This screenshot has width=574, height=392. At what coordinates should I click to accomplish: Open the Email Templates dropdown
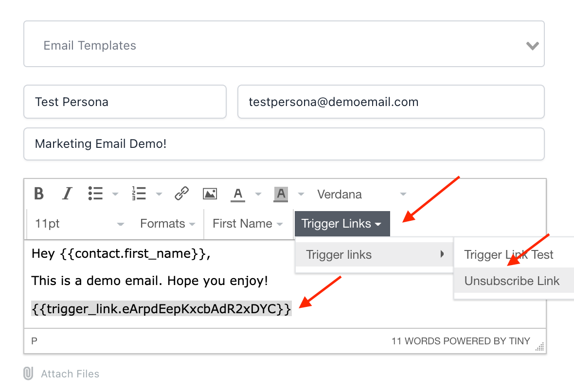click(x=284, y=46)
